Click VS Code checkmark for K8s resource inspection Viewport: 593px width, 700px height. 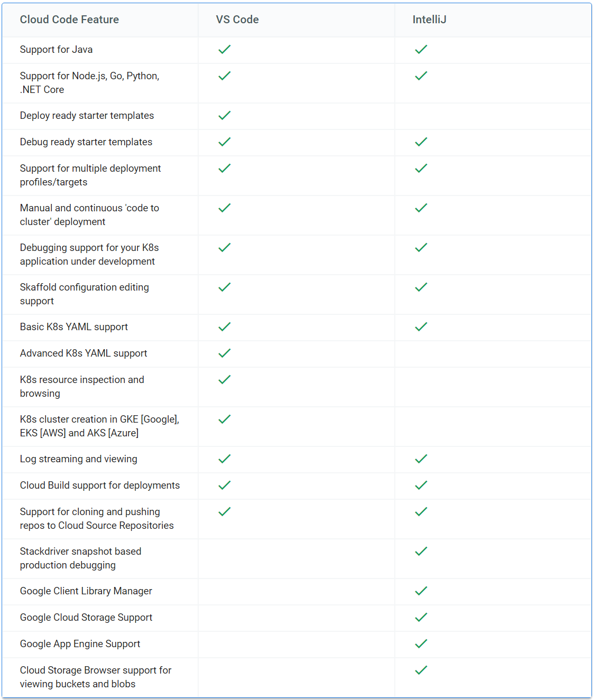coord(225,380)
